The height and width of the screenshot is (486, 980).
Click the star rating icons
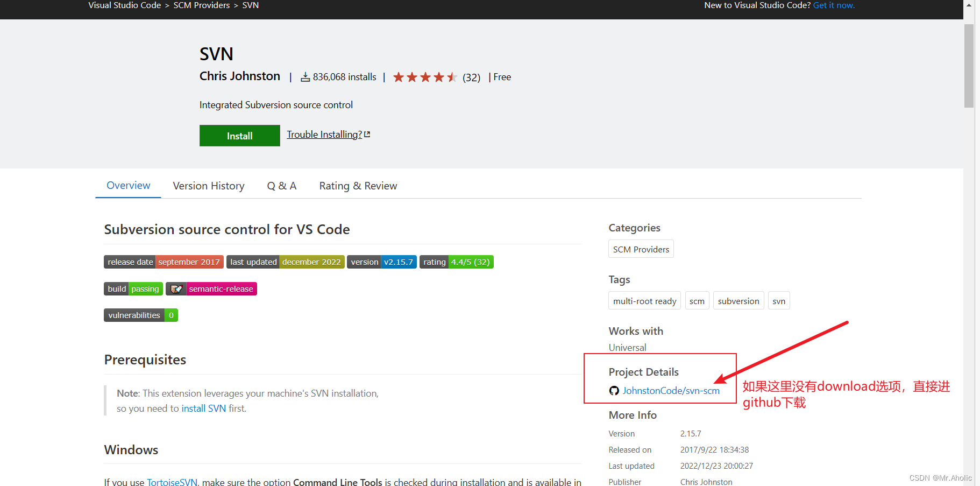tap(425, 77)
